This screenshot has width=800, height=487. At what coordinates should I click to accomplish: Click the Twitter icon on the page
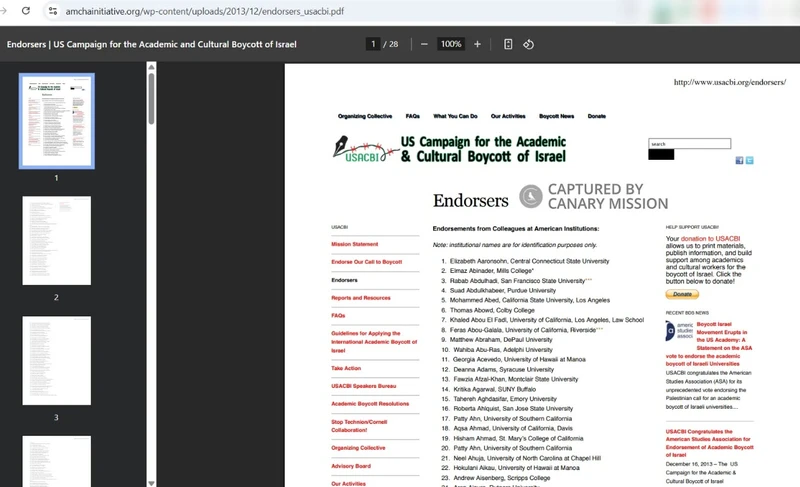tap(749, 161)
